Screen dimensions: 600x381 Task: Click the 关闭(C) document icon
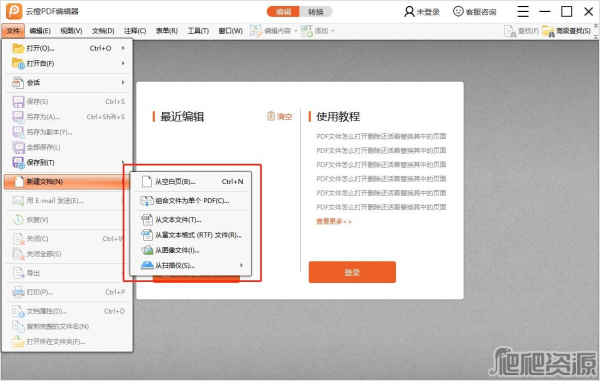pos(18,239)
